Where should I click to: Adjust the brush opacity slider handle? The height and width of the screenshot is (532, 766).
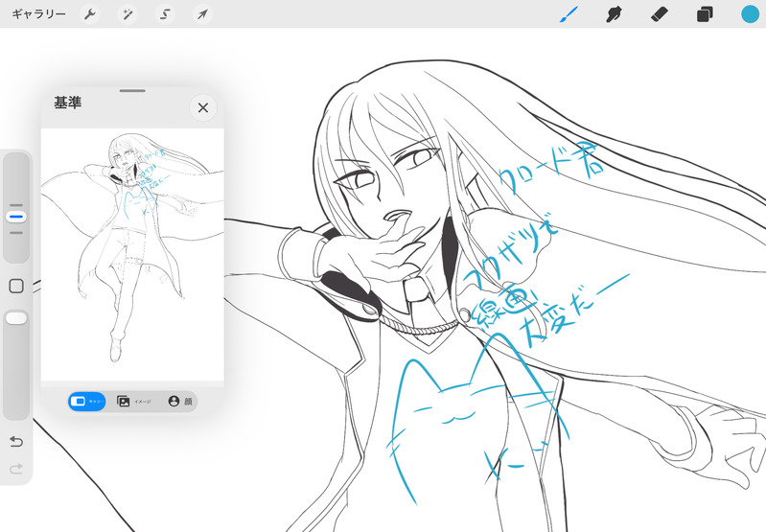click(x=16, y=318)
